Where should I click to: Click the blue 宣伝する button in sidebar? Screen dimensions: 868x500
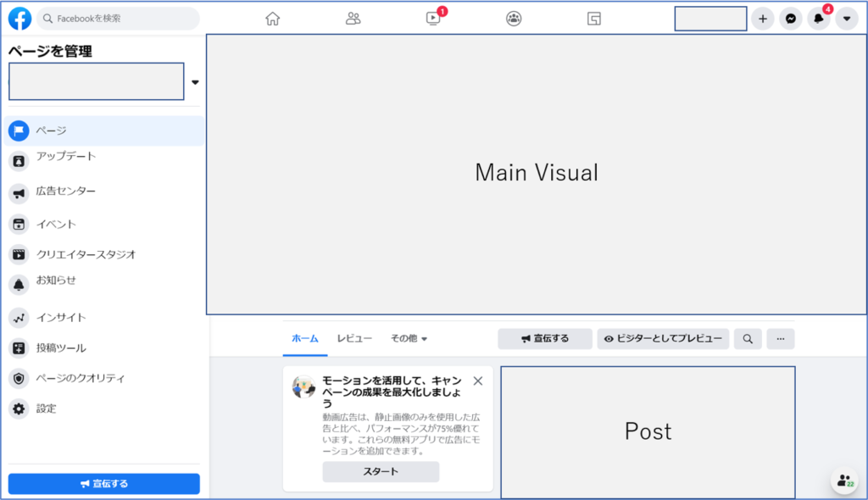coord(104,483)
